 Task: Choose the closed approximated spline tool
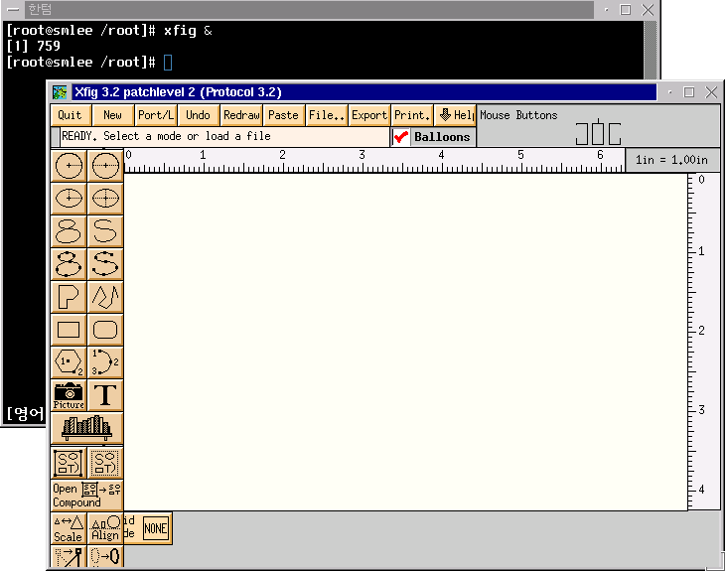tap(69, 231)
